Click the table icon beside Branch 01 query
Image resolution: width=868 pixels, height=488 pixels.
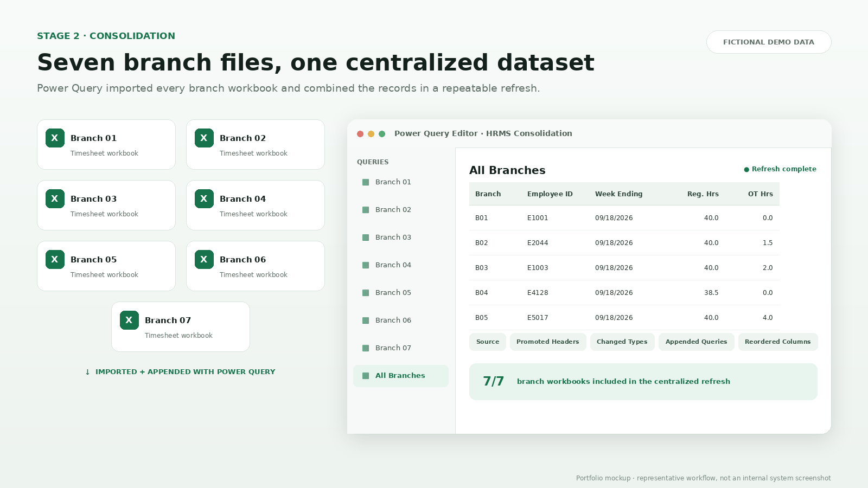(366, 182)
